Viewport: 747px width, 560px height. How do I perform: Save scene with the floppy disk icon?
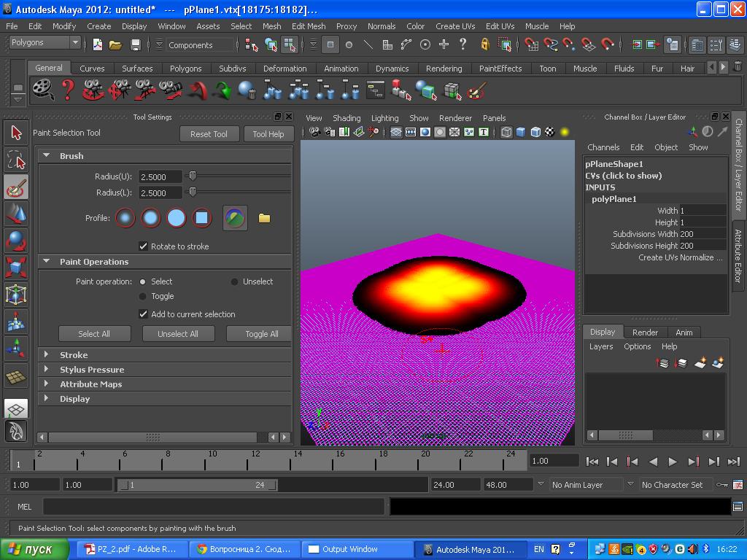[135, 44]
